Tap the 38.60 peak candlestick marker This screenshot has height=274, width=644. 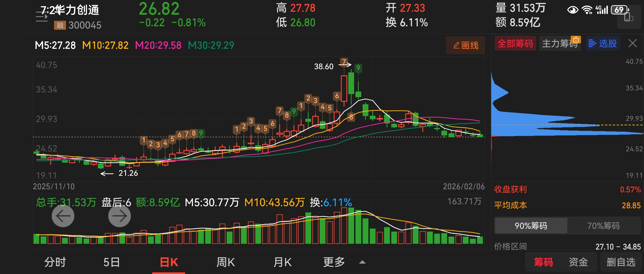[x=324, y=66]
